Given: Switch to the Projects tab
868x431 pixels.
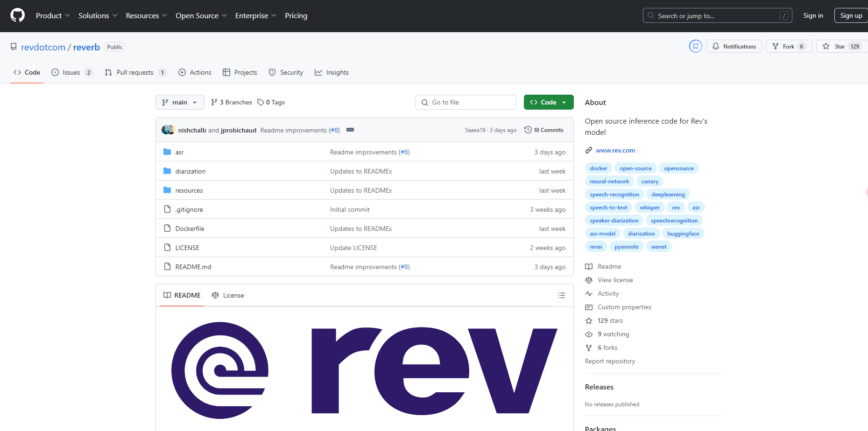Looking at the screenshot, I should pyautogui.click(x=240, y=72).
